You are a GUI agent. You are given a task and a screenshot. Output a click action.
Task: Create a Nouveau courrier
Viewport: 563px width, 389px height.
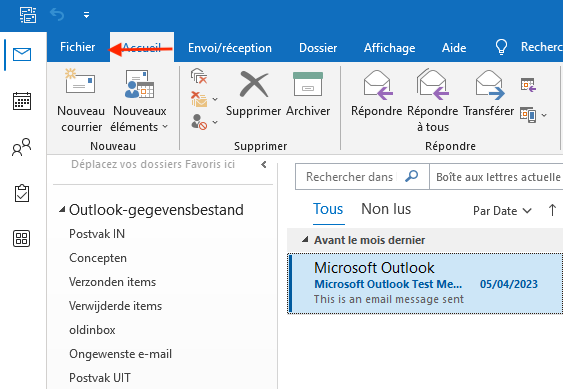81,101
